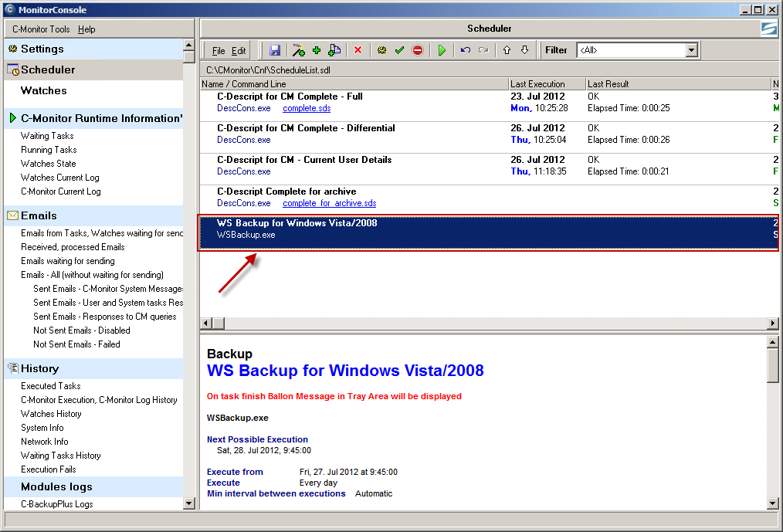The width and height of the screenshot is (783, 532).
Task: Click the Scheduler clock icon in sidebar
Action: click(13, 70)
